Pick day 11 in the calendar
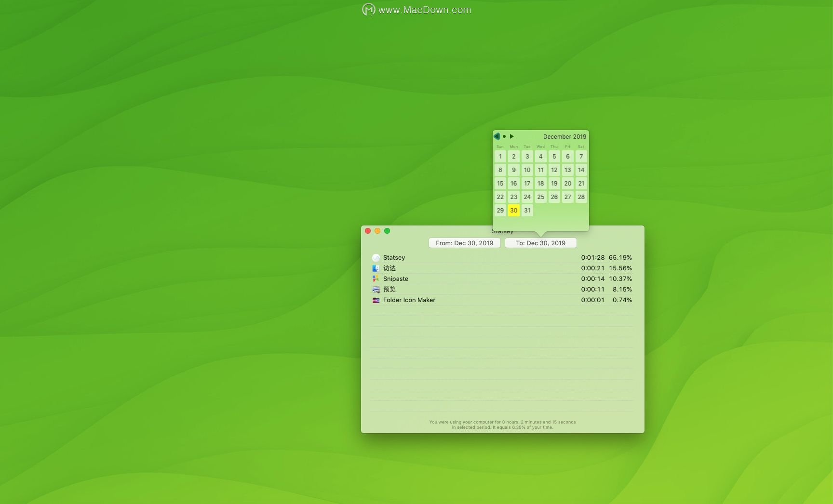This screenshot has width=833, height=504. 541,170
